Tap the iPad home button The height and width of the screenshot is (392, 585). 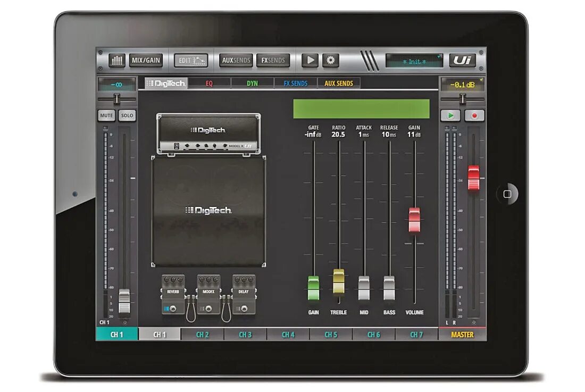[x=507, y=194]
